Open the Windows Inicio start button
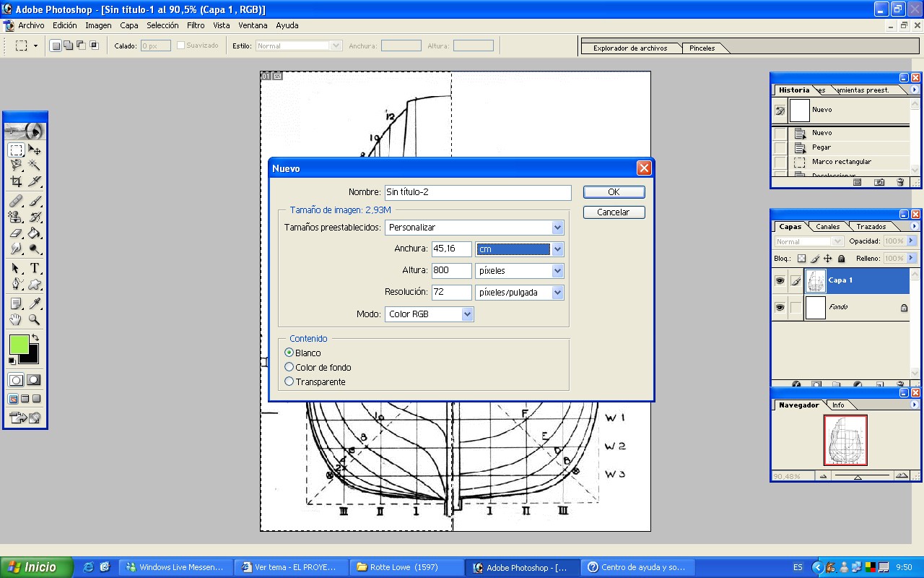The height and width of the screenshot is (578, 924). point(37,567)
